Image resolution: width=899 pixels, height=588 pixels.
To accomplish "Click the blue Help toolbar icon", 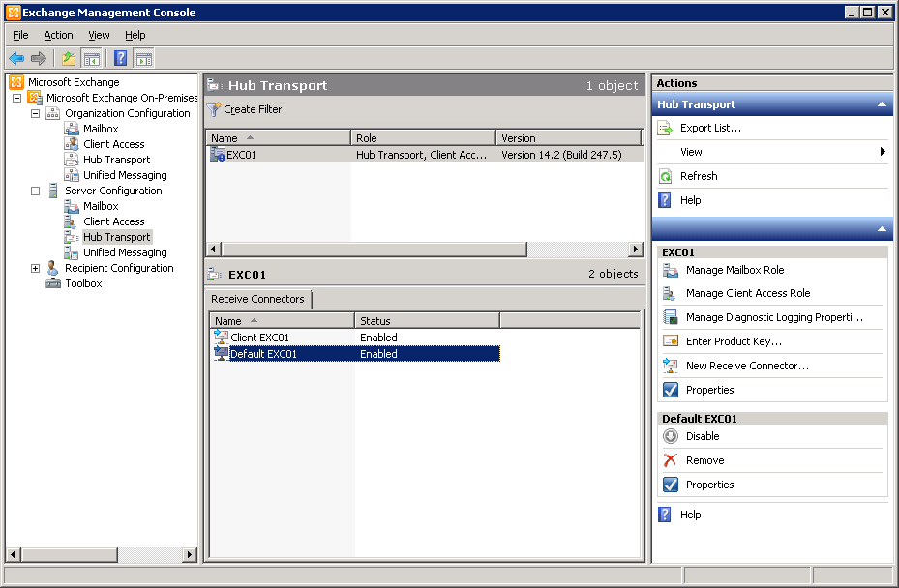I will click(120, 58).
